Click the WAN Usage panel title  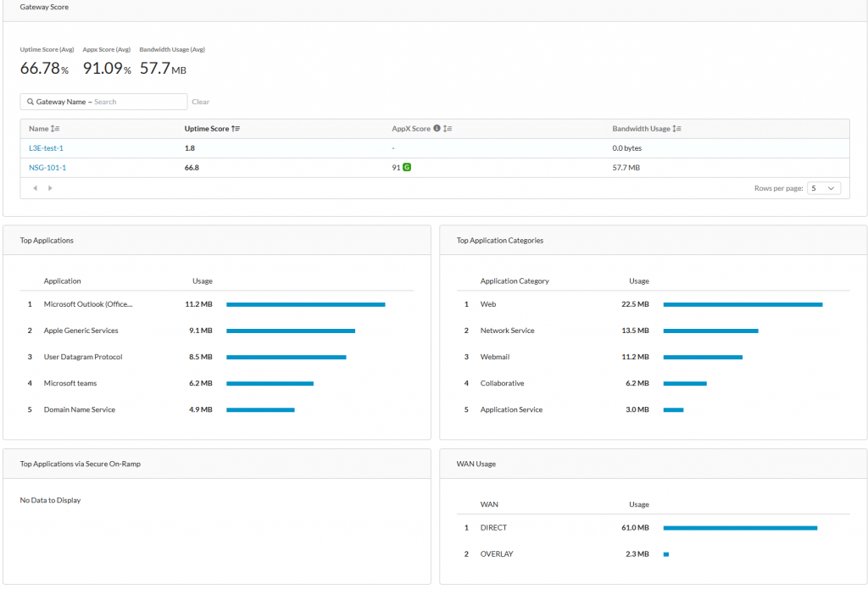pyautogui.click(x=476, y=464)
